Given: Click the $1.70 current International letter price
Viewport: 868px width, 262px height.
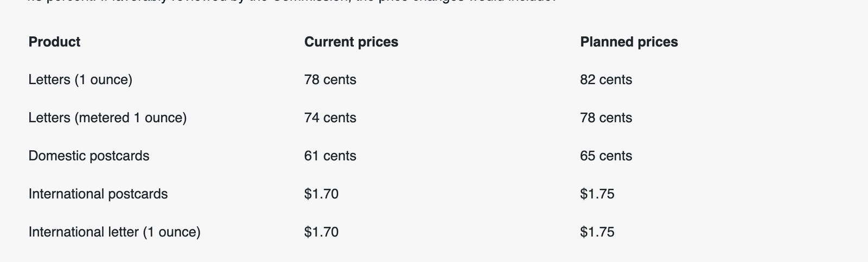Looking at the screenshot, I should click(x=321, y=232).
